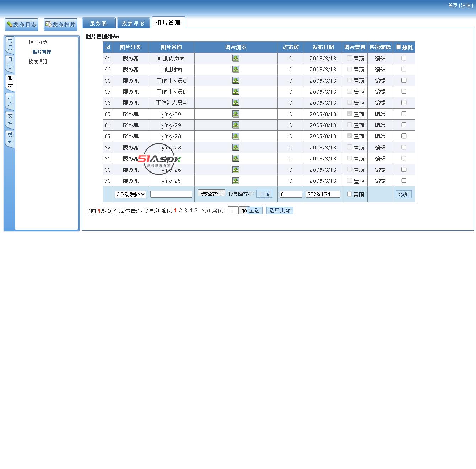Open 相册分类 in the left sidebar
This screenshot has height=469, width=476.
pos(38,42)
